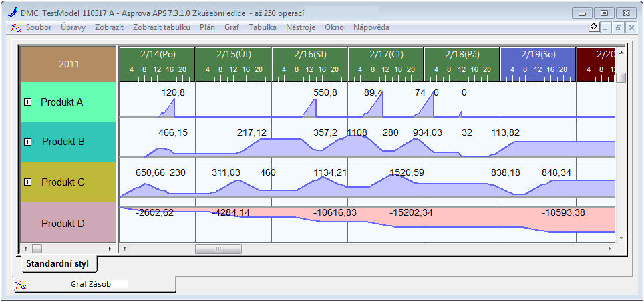This screenshot has width=644, height=302.
Task: Select the Produkt D row header
Action: pos(68,223)
